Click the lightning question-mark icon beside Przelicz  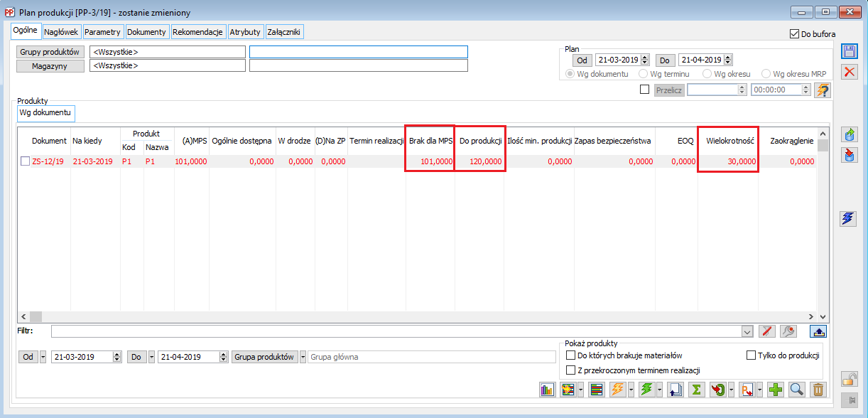point(823,90)
